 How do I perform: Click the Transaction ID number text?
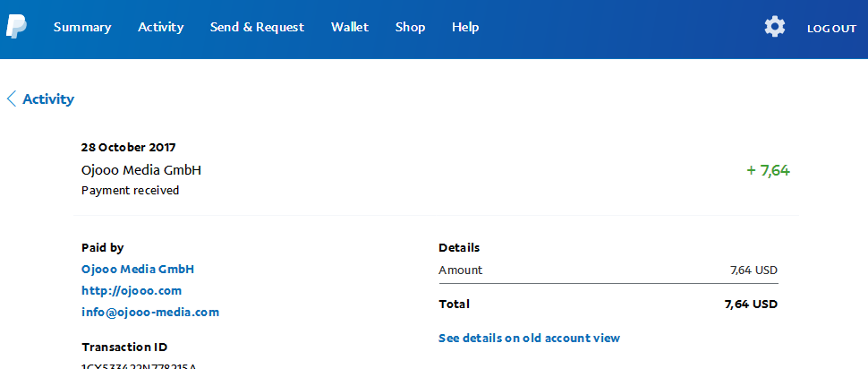coord(139,365)
